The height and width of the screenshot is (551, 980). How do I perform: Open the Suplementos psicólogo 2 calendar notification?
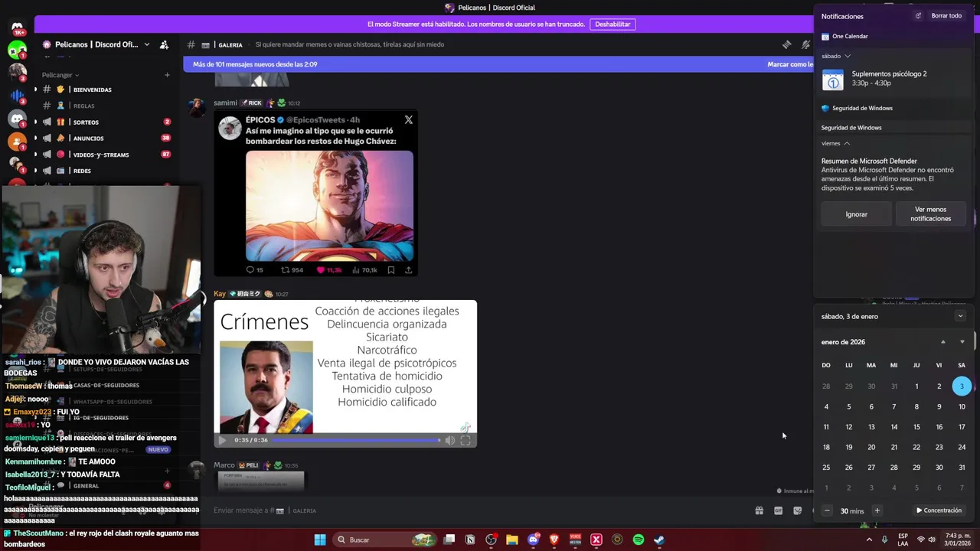(x=893, y=79)
